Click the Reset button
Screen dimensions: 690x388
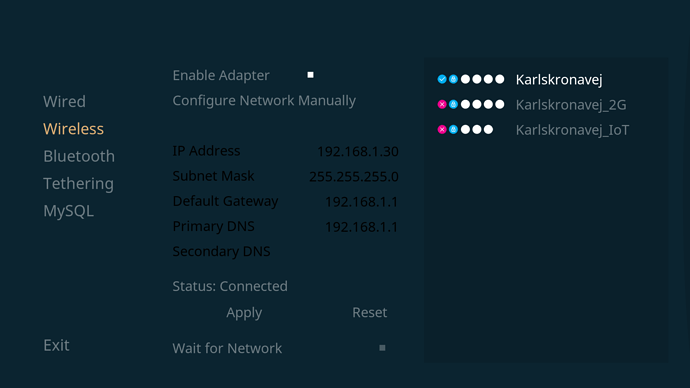(369, 312)
